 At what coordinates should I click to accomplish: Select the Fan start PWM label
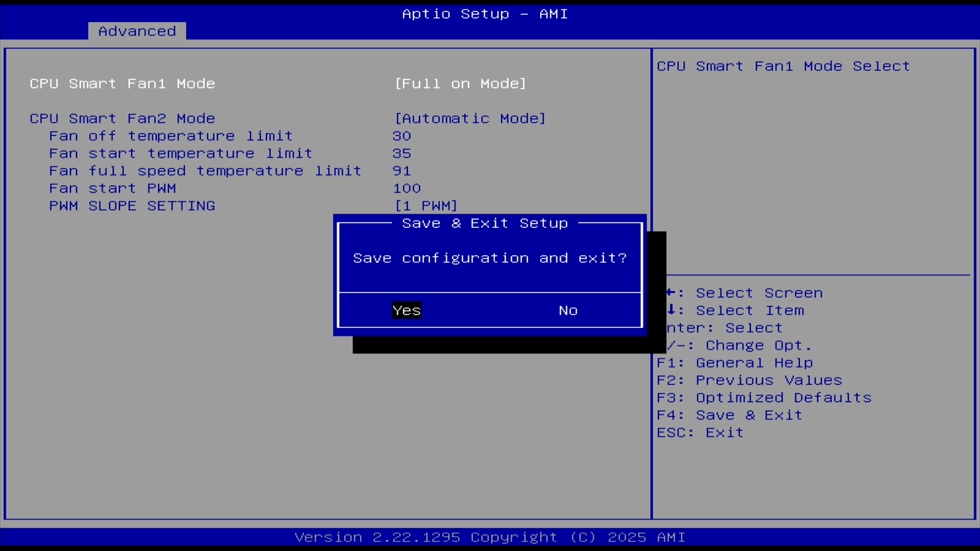(x=113, y=188)
